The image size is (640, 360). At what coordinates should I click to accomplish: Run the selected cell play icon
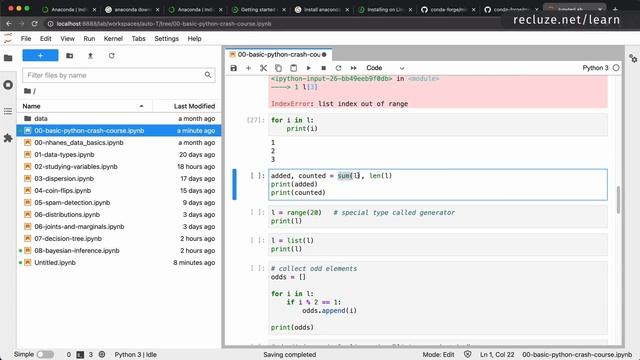coord(309,68)
